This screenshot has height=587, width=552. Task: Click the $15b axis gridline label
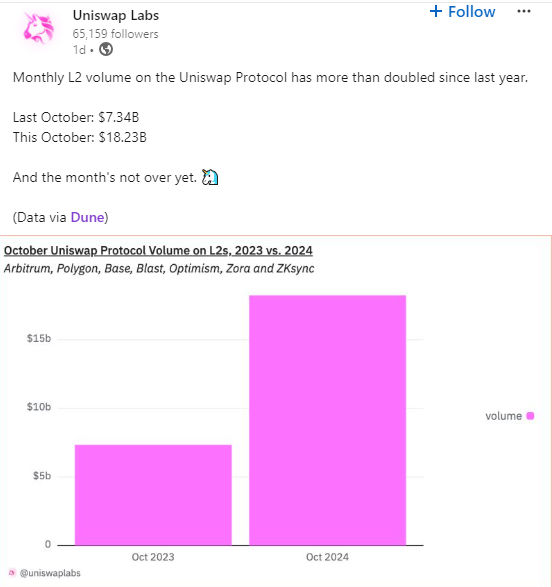pyautogui.click(x=39, y=338)
